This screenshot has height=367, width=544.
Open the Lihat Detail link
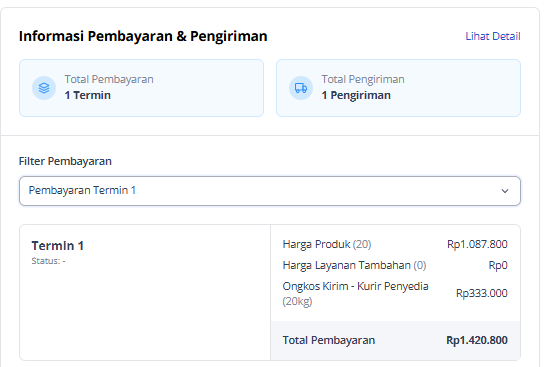coord(493,36)
